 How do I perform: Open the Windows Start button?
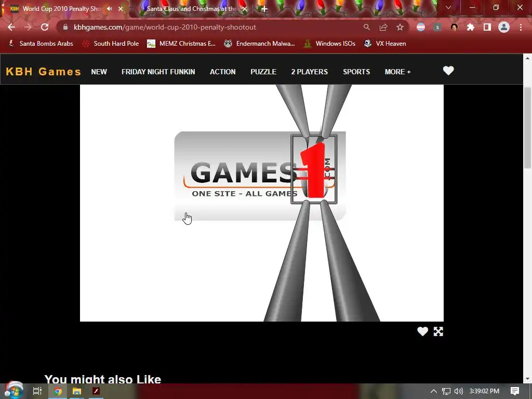tap(14, 390)
